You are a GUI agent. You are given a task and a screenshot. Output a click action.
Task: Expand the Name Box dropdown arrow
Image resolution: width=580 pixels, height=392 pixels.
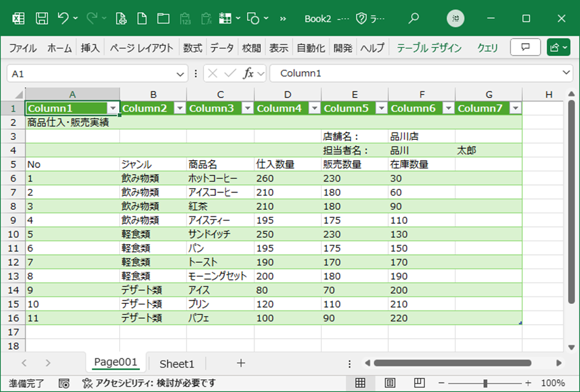181,73
